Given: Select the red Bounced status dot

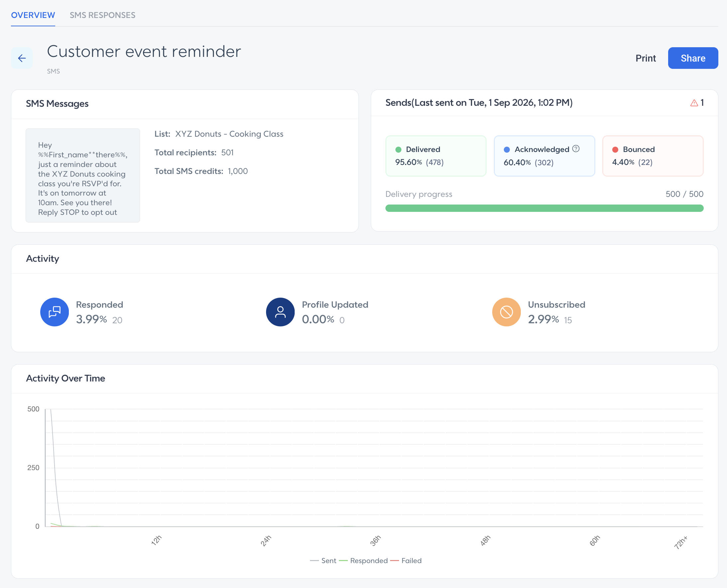Looking at the screenshot, I should click(615, 150).
